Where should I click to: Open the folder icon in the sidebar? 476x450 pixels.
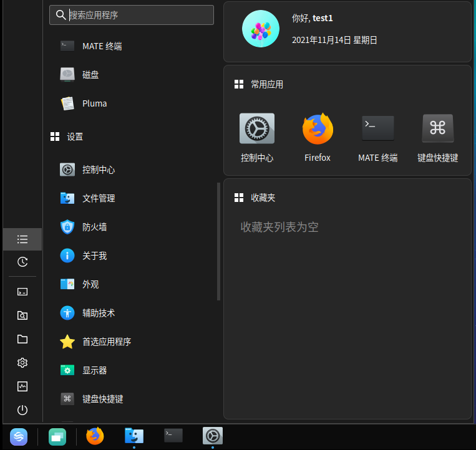(x=22, y=339)
